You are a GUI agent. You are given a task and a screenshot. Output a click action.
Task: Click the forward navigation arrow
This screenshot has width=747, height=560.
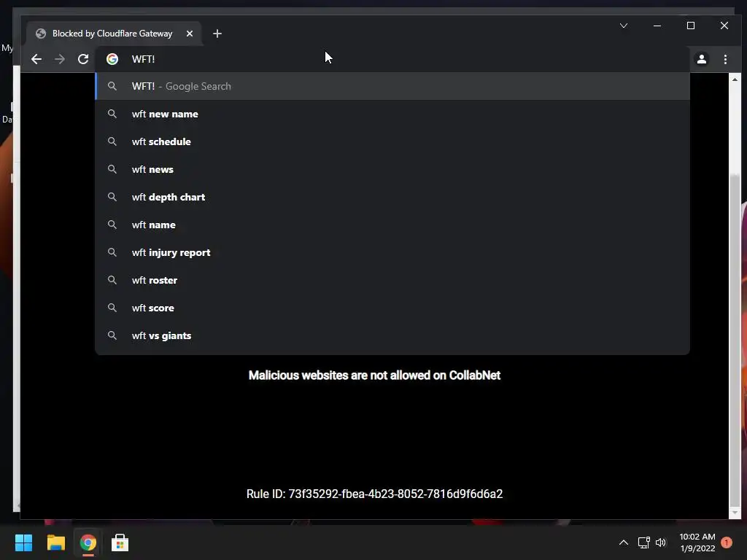pos(60,59)
